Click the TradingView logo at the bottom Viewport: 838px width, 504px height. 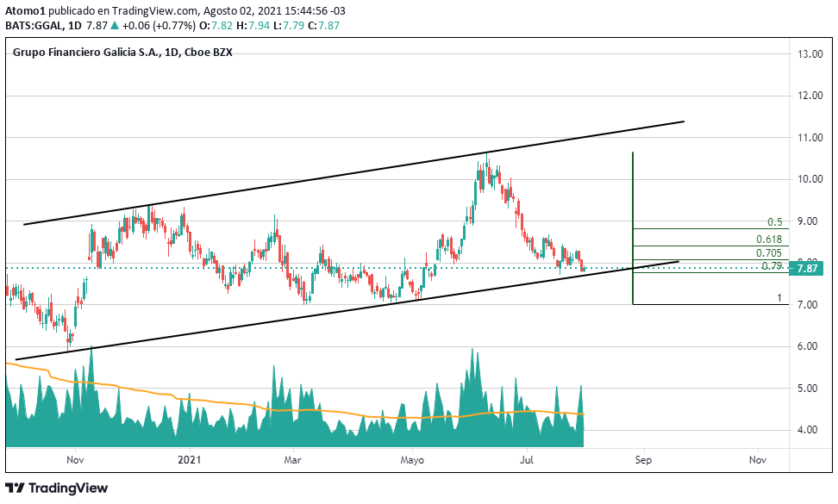pyautogui.click(x=57, y=488)
